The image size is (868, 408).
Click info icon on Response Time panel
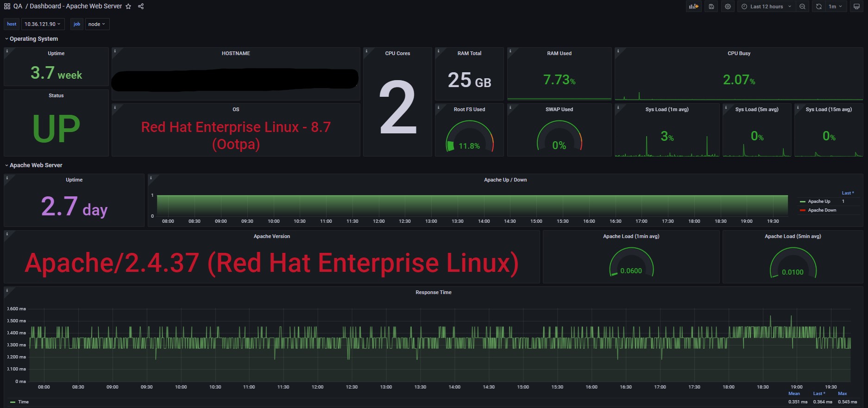[7, 290]
